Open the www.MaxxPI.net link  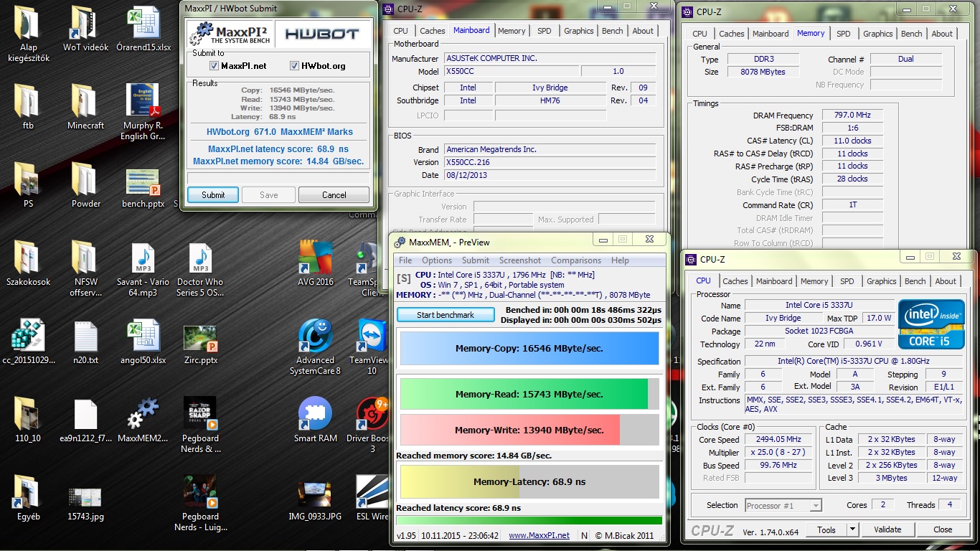(x=539, y=535)
